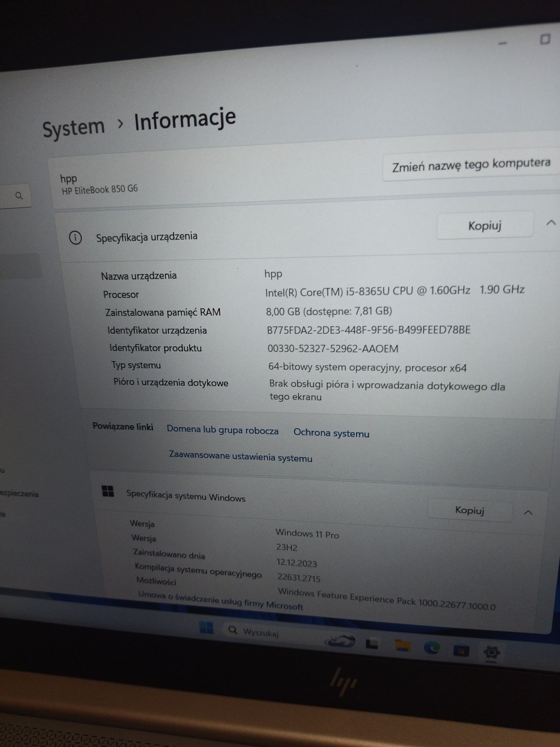Screen dimensions: 560x747
Task: Click the HP EliteBook 850 G6 model text
Action: 100,190
